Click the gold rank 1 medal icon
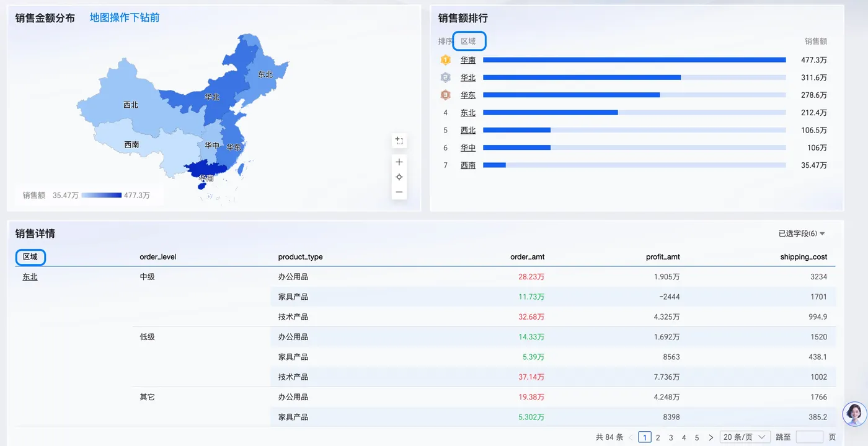The height and width of the screenshot is (446, 868). pyautogui.click(x=445, y=60)
